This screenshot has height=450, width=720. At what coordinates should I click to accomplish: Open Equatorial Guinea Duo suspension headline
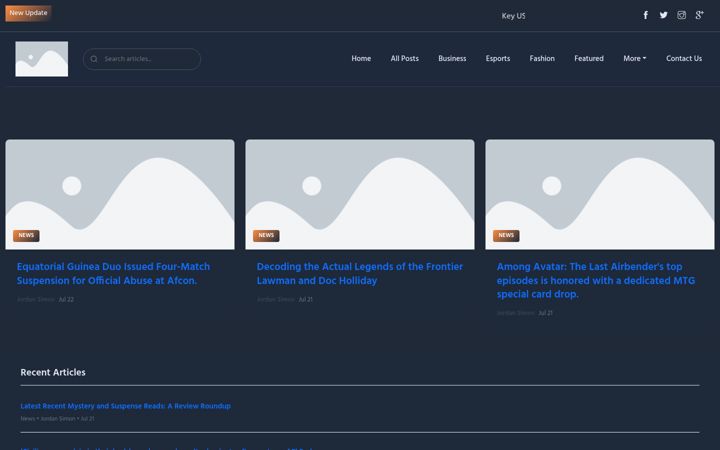113,274
